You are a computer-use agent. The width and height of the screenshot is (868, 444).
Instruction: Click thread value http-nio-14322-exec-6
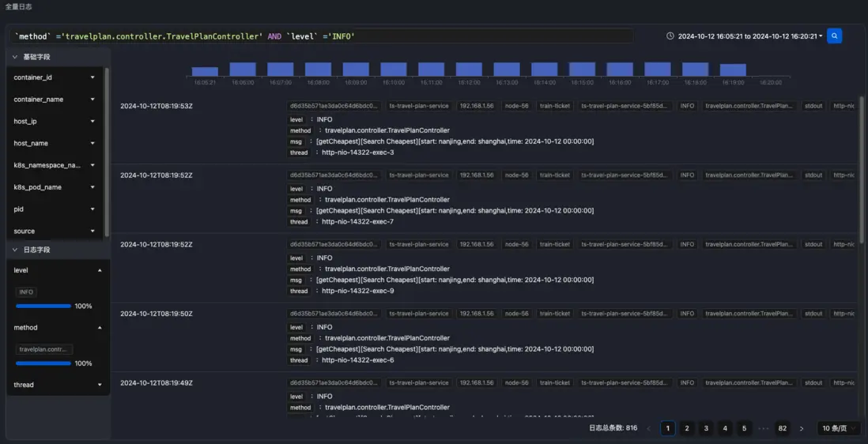pos(358,360)
